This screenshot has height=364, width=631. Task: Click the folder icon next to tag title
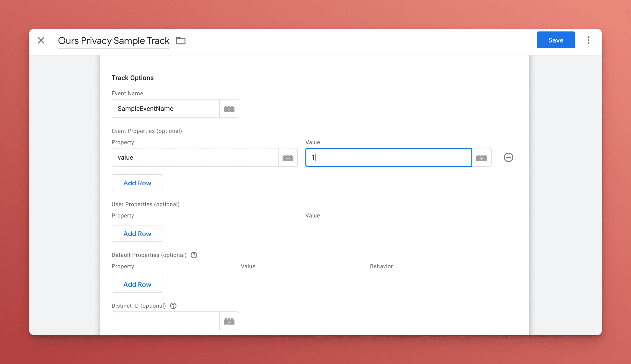[180, 41]
